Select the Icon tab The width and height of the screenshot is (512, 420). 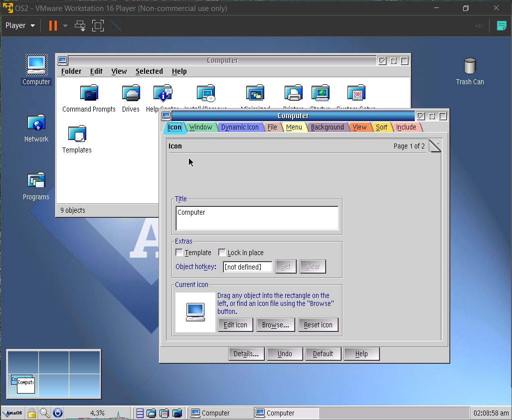click(x=174, y=127)
